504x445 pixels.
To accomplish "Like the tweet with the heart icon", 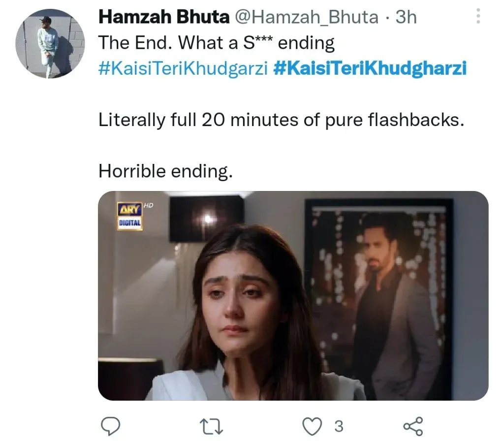I will [x=312, y=426].
